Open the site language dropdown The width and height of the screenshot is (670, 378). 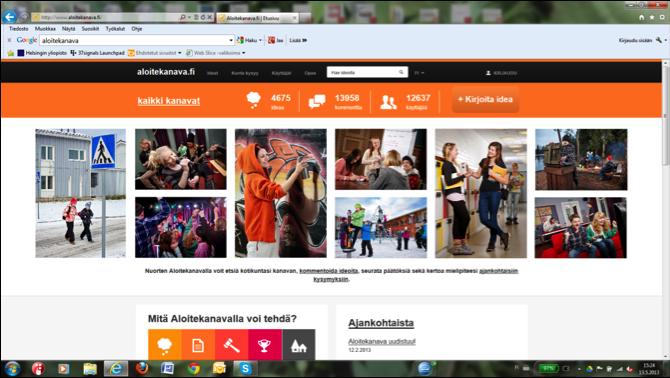coord(419,73)
